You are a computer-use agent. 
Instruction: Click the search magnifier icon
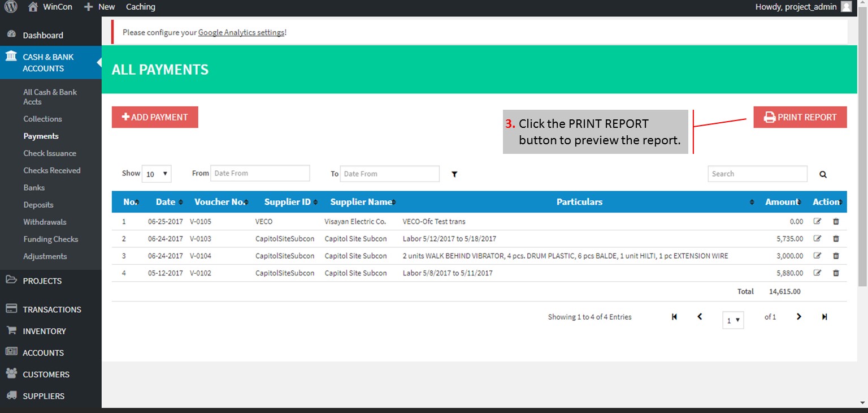pos(823,174)
